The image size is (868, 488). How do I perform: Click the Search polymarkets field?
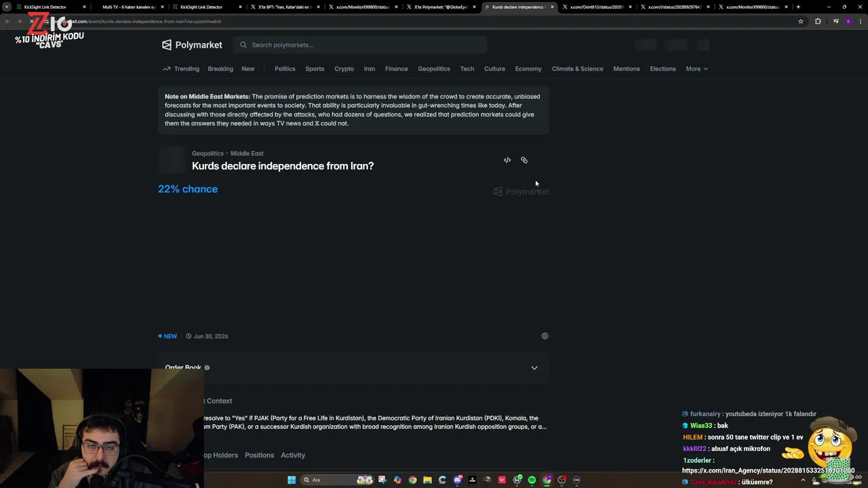tap(361, 45)
